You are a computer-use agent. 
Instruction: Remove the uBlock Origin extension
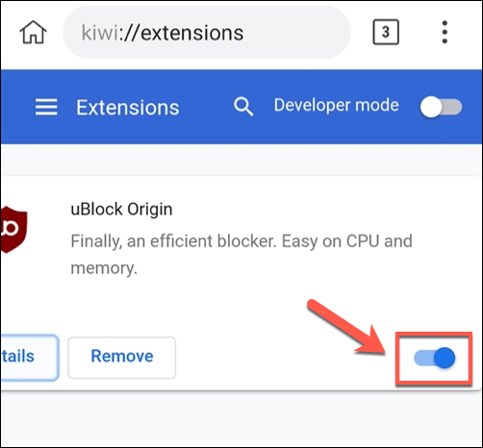tap(122, 358)
